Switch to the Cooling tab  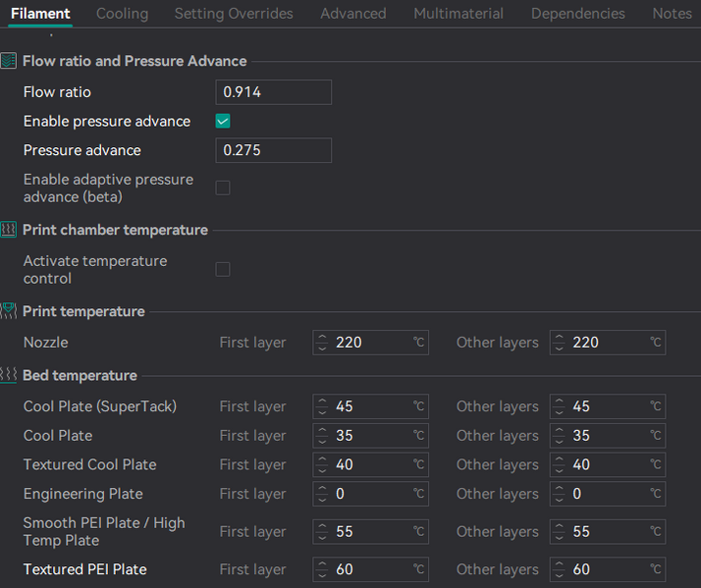122,14
